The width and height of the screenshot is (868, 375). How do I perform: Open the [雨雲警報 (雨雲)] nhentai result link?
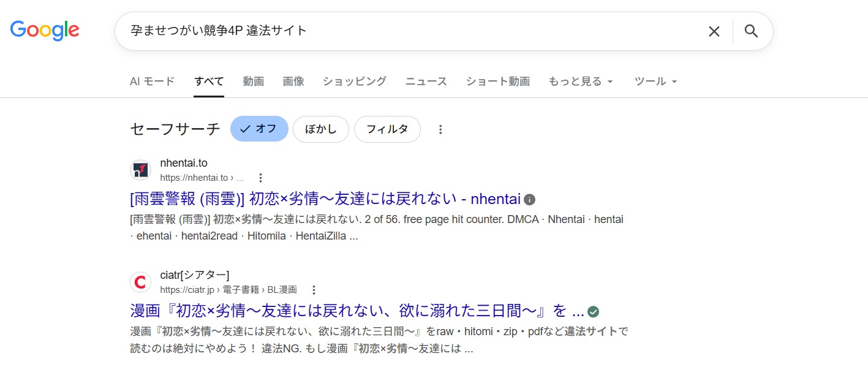325,199
